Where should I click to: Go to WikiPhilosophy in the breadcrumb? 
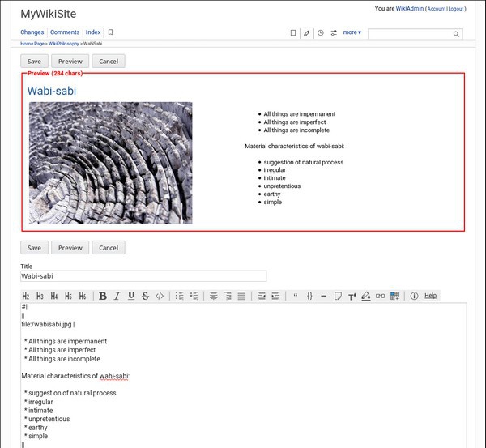point(62,43)
